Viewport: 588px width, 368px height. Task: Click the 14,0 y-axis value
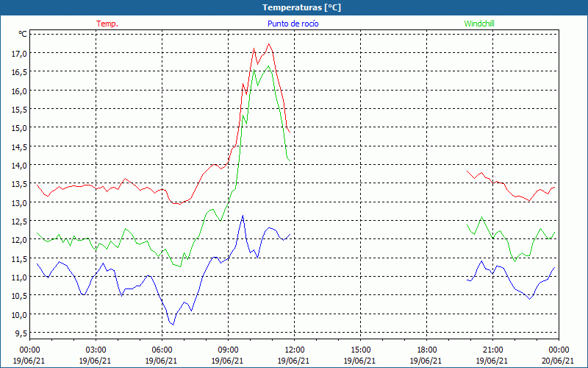pos(19,165)
